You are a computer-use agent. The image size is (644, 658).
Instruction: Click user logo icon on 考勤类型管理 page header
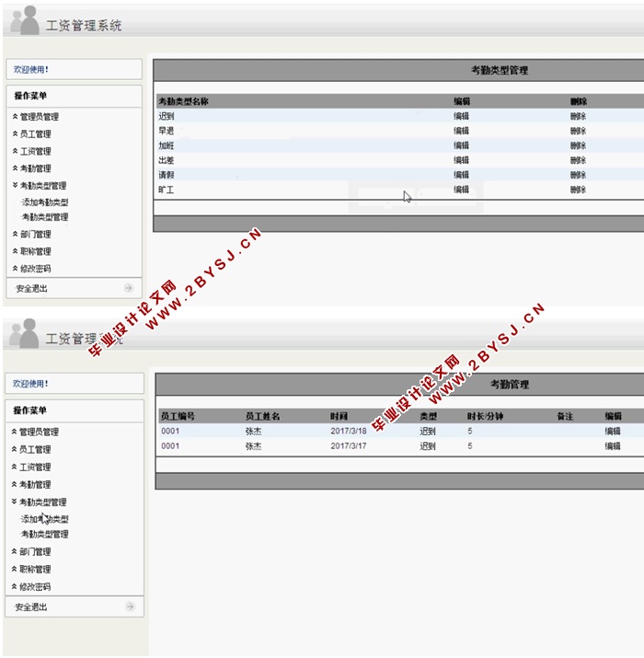[25, 20]
